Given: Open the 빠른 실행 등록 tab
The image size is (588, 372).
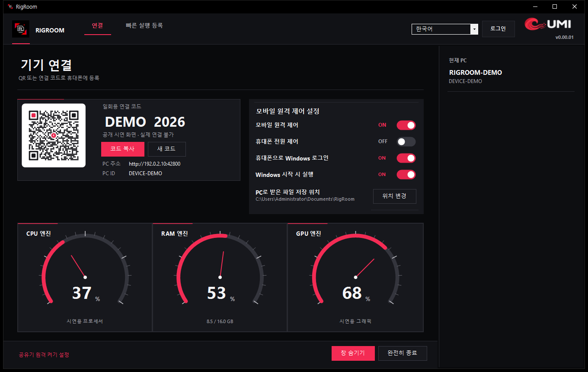Looking at the screenshot, I should pyautogui.click(x=144, y=26).
